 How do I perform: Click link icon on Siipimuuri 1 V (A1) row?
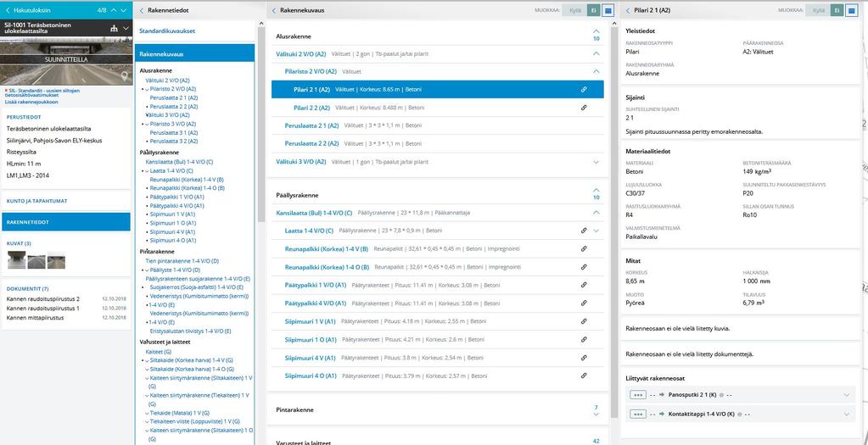[584, 321]
